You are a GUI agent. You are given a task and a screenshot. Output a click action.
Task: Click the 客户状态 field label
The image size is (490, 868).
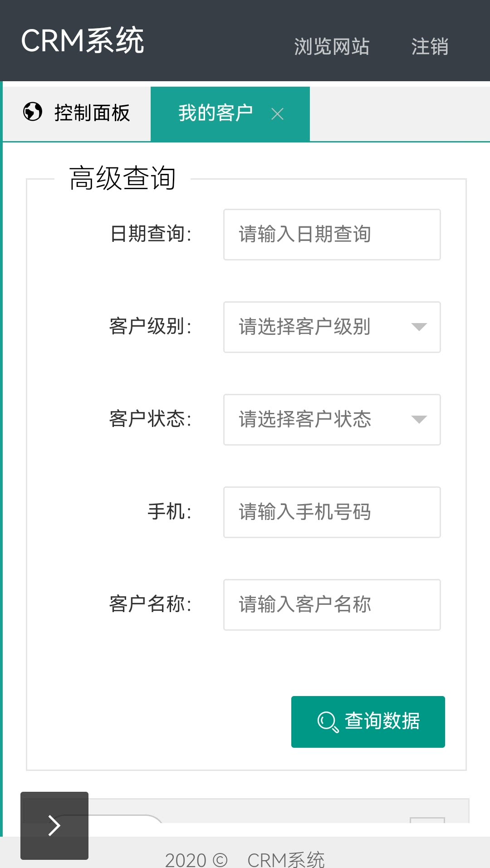point(150,419)
